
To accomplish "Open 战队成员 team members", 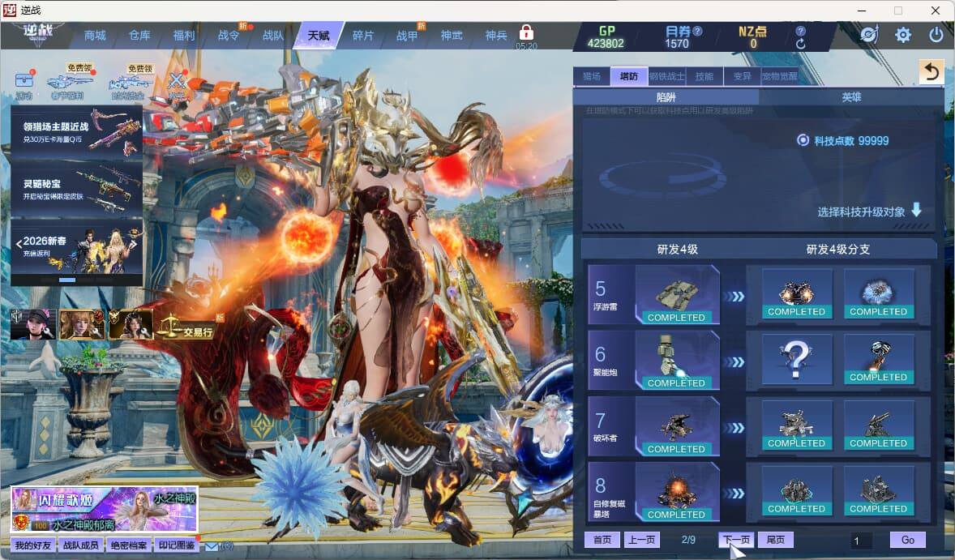I will (81, 545).
